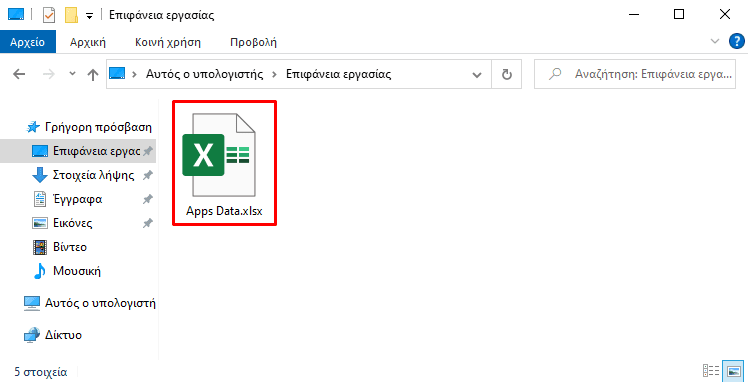Expand the chevron after Αυτός ο υπολογιστής breadcrumb
The height and width of the screenshot is (382, 748).
point(275,74)
